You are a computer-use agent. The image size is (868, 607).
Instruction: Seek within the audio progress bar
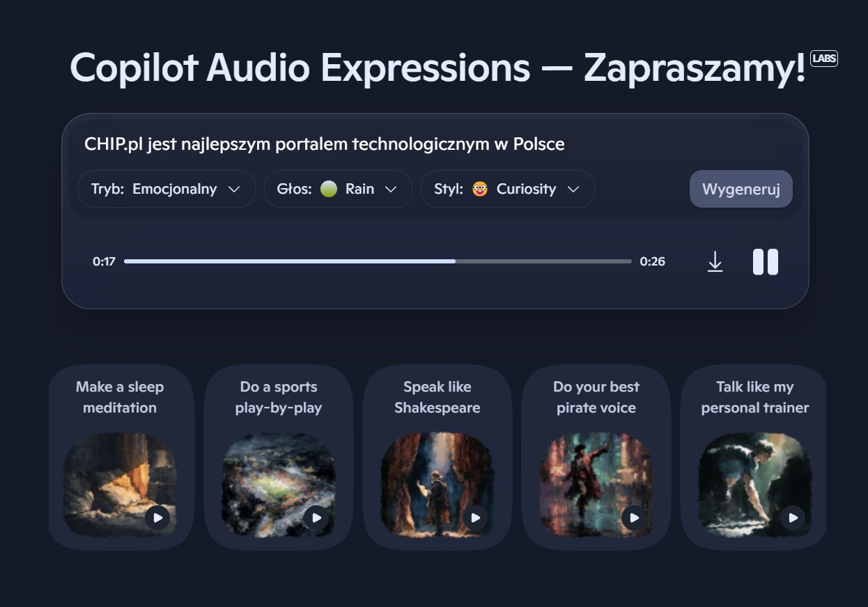(378, 261)
